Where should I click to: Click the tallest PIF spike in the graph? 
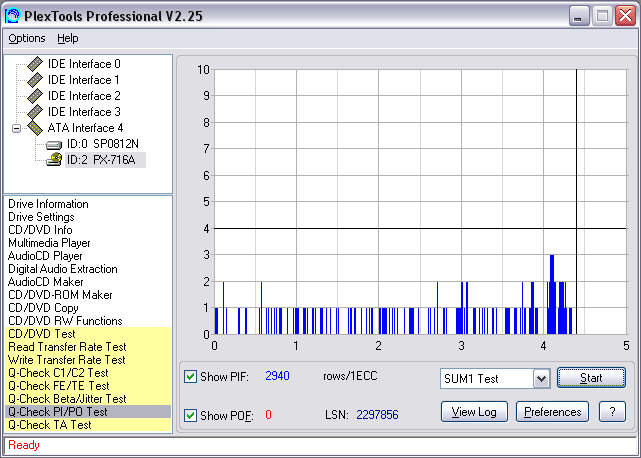tap(552, 294)
